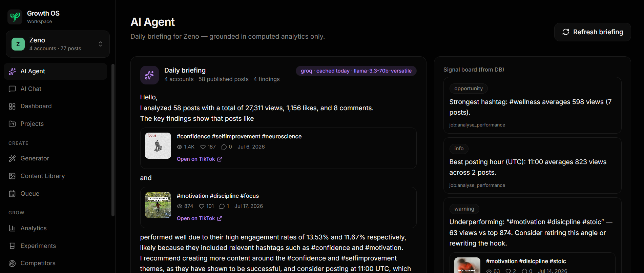
Task: Open the #confidence post thumbnail
Action: (x=158, y=145)
